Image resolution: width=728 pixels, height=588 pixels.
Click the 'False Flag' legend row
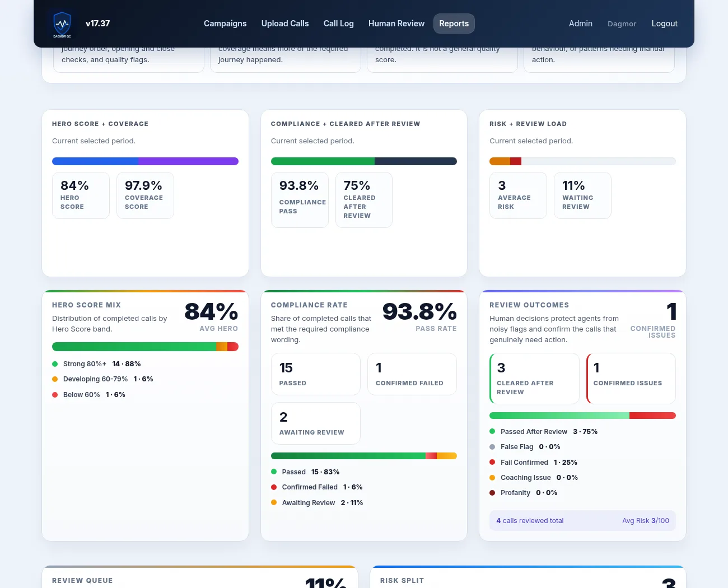coord(525,447)
